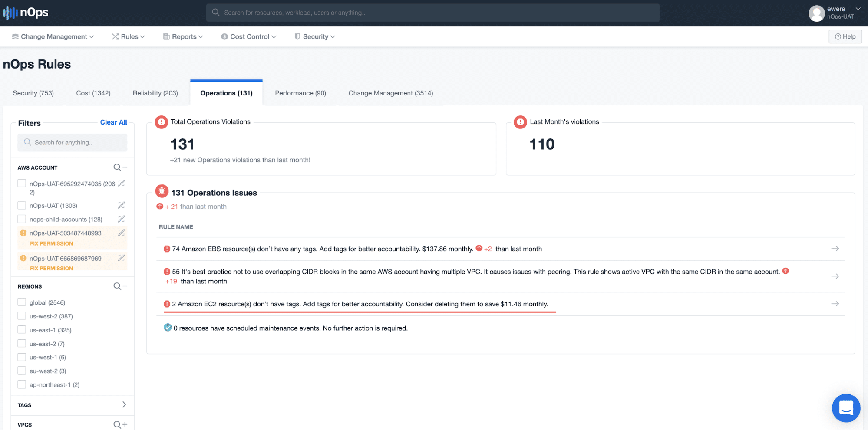This screenshot has width=868, height=430.
Task: Click the AWS Account search-collapse icon
Action: click(x=120, y=167)
